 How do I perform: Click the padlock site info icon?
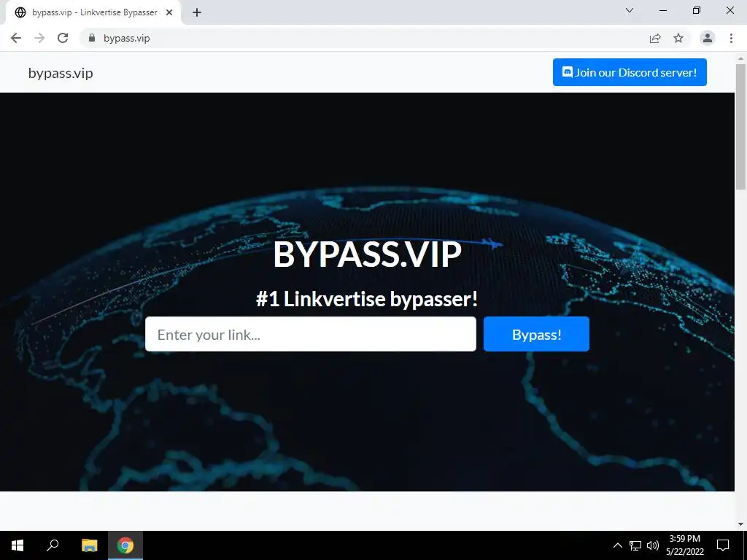coord(92,38)
